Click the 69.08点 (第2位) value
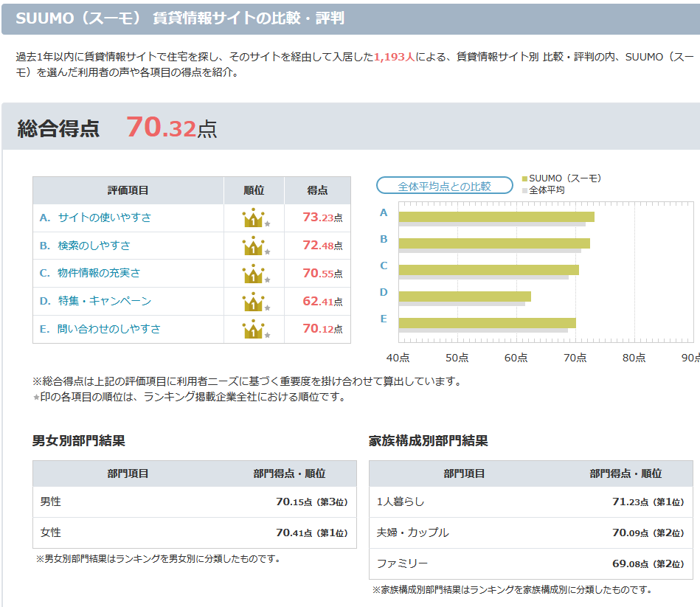 point(648,563)
